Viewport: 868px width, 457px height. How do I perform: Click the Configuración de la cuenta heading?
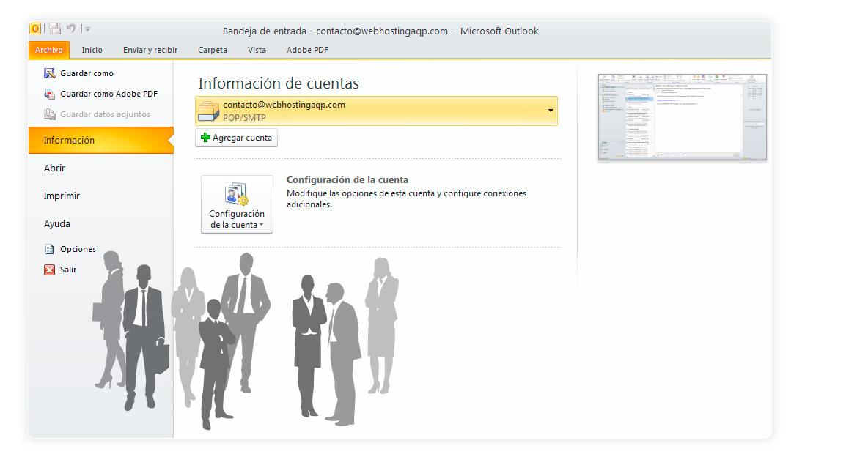(347, 180)
